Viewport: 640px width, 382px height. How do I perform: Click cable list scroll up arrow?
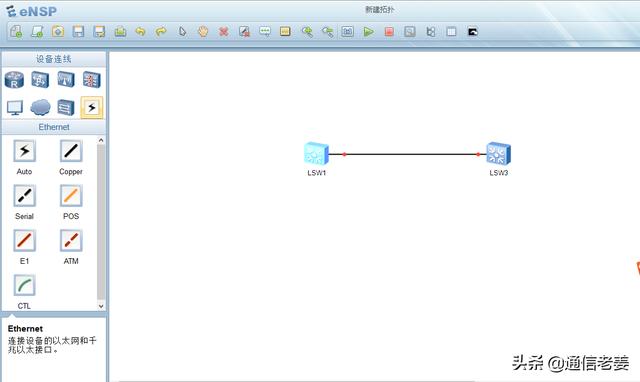click(x=101, y=140)
